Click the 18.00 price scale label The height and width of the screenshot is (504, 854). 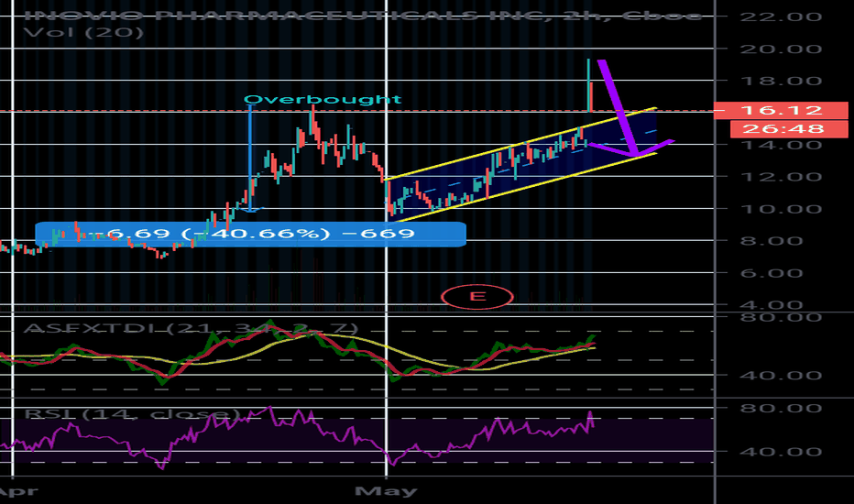[781, 82]
